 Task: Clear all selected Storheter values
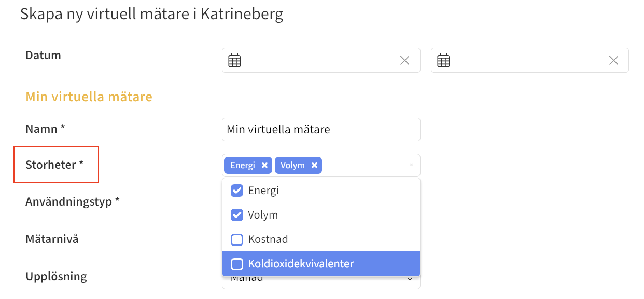pyautogui.click(x=411, y=165)
